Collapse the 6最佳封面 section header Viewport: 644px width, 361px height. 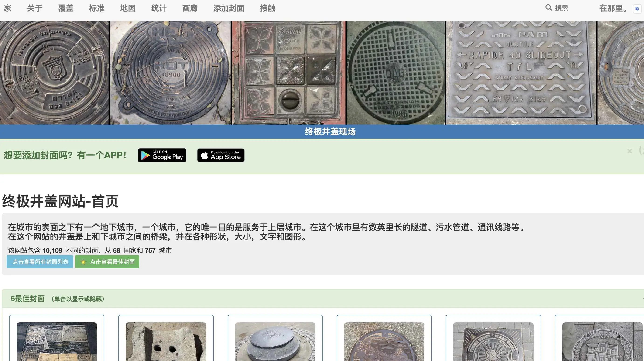point(27,299)
